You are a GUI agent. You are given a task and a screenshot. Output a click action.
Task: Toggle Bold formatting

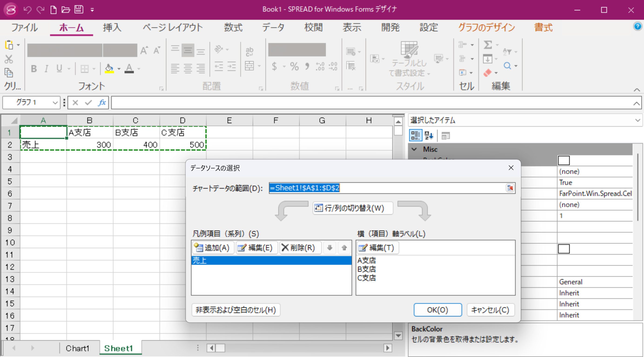34,68
